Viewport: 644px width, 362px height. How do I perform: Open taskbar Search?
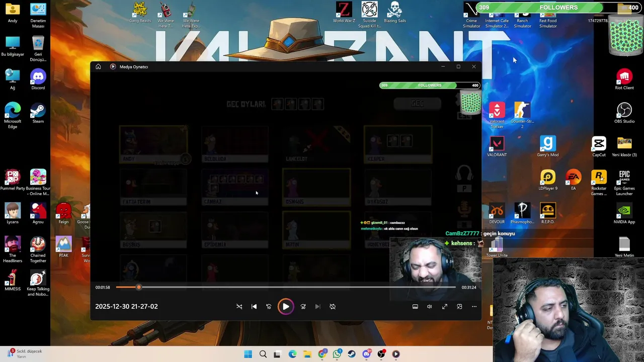click(263, 354)
